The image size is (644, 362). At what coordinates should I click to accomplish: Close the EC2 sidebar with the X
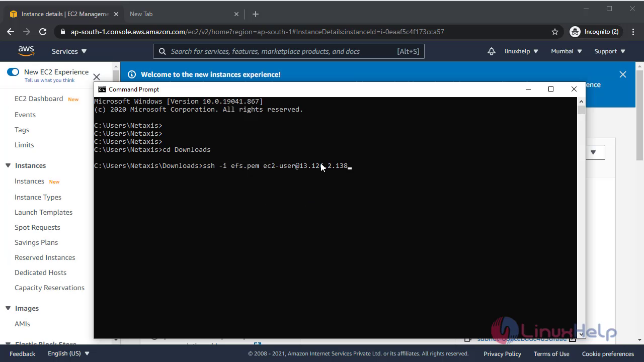(x=97, y=77)
